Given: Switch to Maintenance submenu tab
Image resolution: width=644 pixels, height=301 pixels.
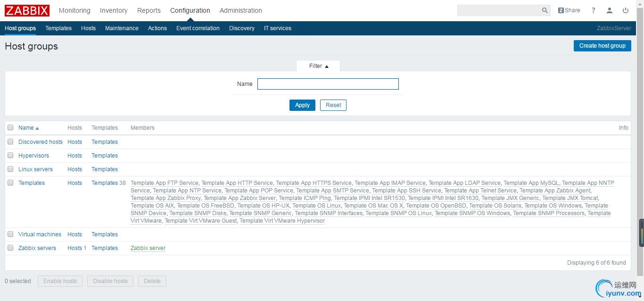Looking at the screenshot, I should (x=122, y=28).
